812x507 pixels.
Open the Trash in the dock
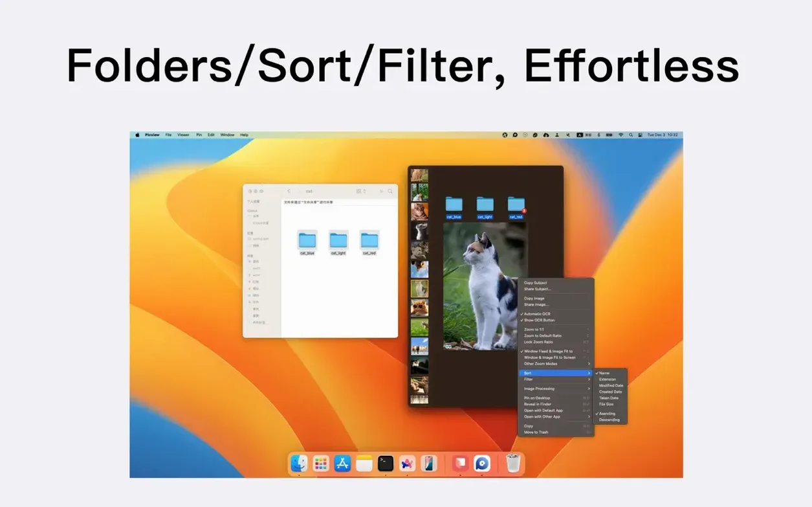[x=514, y=463]
